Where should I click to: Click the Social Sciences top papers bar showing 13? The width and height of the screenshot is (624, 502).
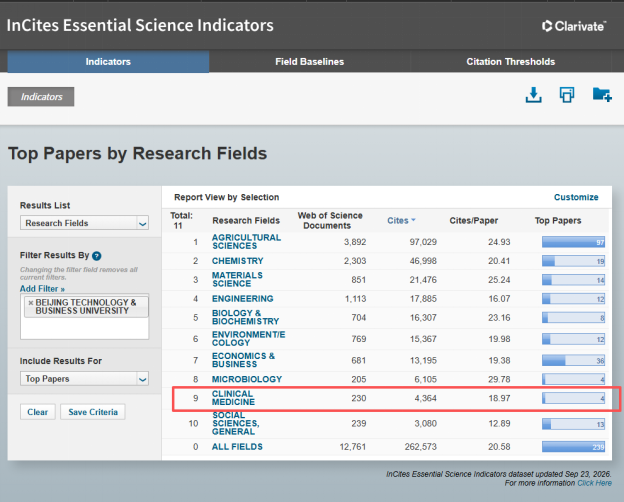click(x=573, y=424)
